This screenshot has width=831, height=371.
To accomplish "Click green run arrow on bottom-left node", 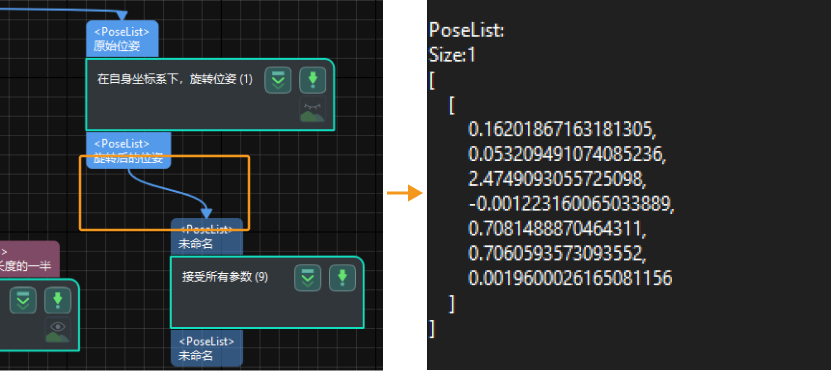I will [58, 301].
